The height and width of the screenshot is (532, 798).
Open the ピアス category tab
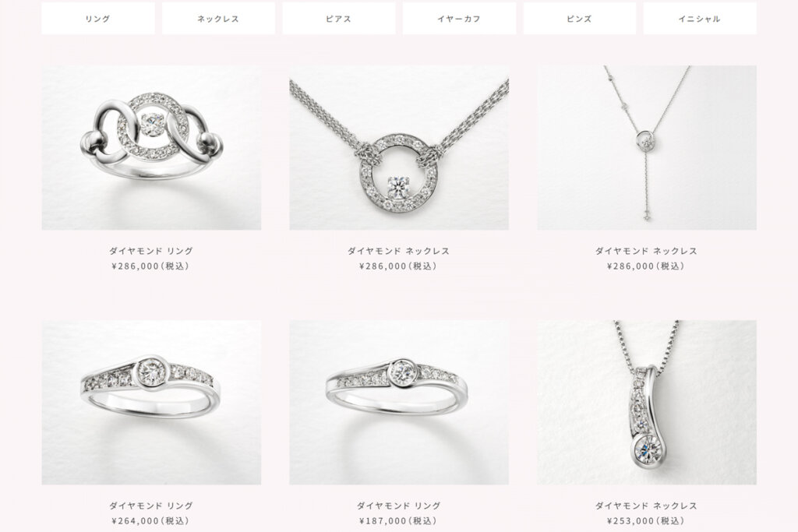tap(339, 19)
